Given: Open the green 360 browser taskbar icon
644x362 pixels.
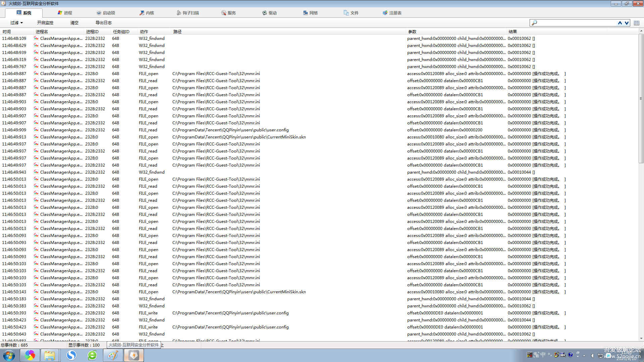Looking at the screenshot, I should pos(92,355).
